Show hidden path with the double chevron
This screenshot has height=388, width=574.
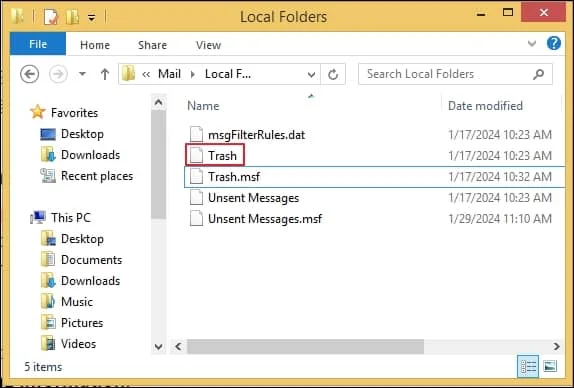(x=146, y=74)
